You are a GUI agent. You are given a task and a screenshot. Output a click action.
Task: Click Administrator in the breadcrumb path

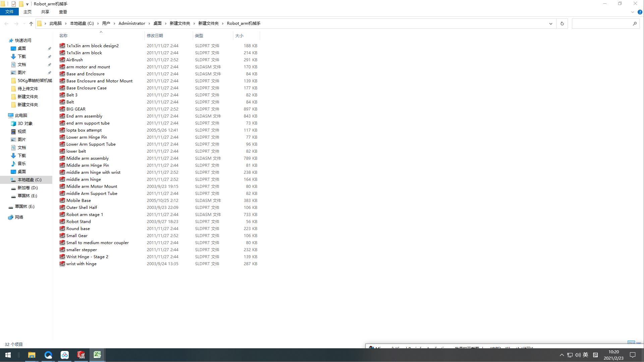tap(132, 23)
